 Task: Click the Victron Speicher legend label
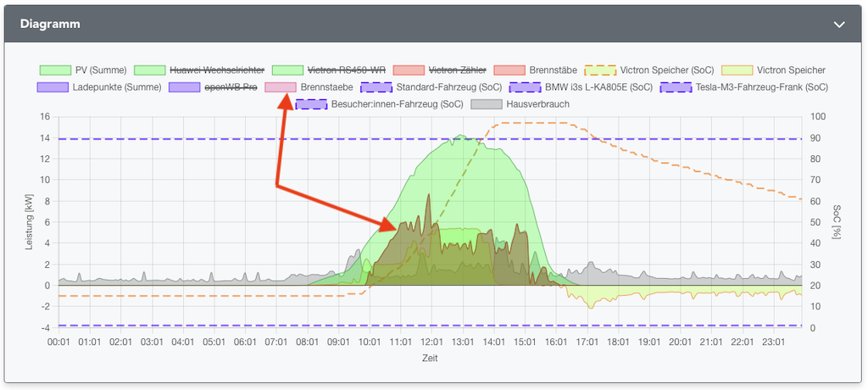pos(791,70)
